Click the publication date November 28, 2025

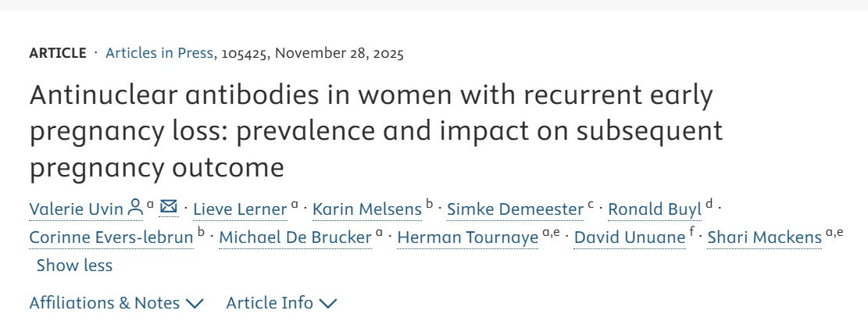[x=339, y=53]
